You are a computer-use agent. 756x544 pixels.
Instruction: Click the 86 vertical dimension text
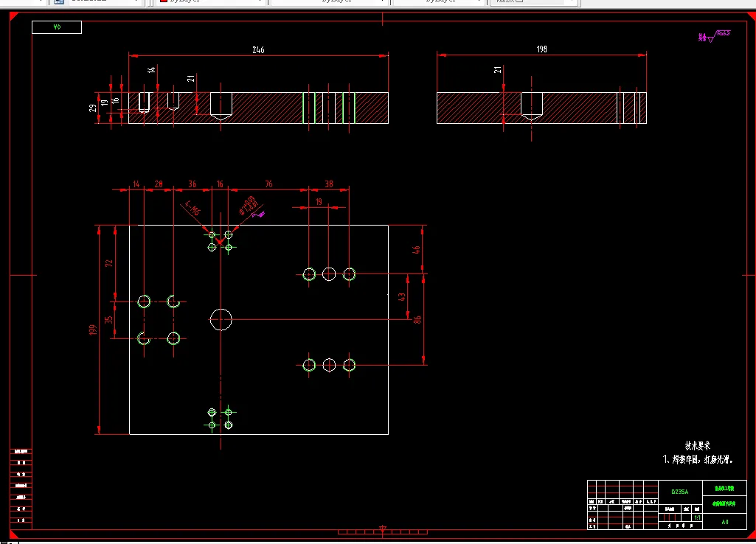click(417, 319)
